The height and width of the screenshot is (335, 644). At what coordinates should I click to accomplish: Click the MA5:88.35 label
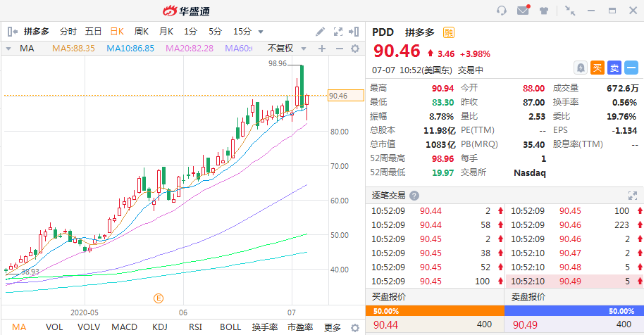[73, 49]
